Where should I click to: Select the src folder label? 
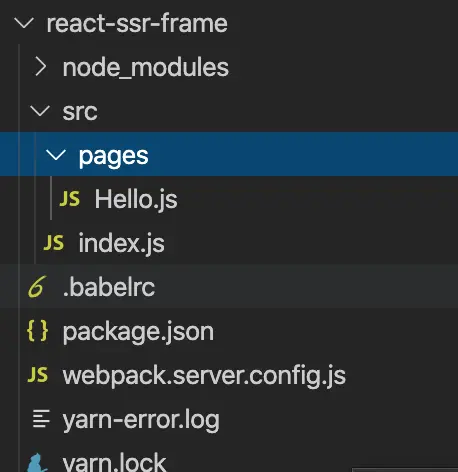[x=80, y=111]
